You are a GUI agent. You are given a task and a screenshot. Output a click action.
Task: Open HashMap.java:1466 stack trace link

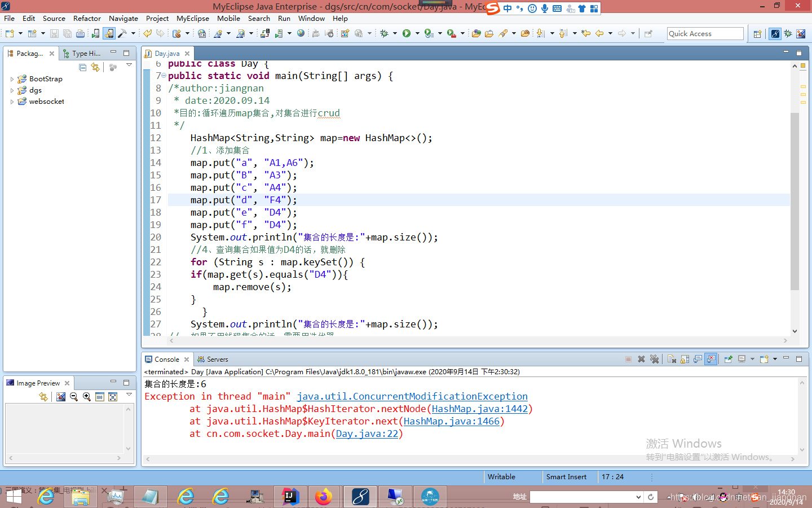point(452,421)
